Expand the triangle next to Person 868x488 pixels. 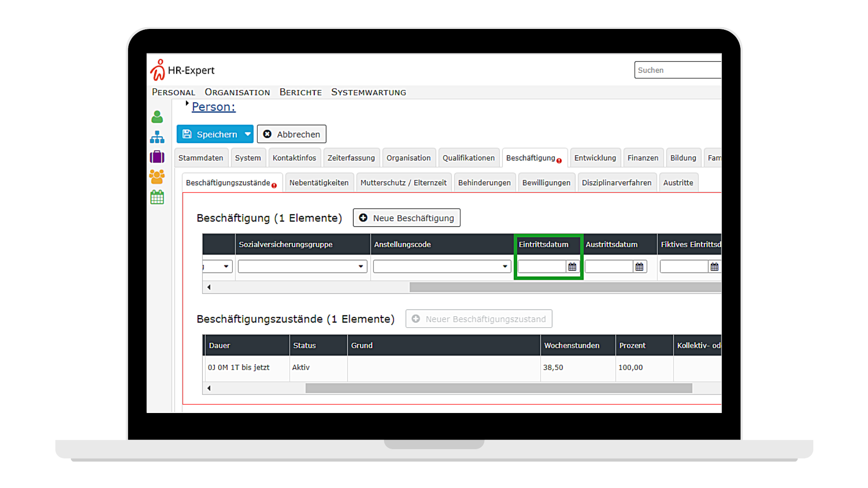(187, 103)
